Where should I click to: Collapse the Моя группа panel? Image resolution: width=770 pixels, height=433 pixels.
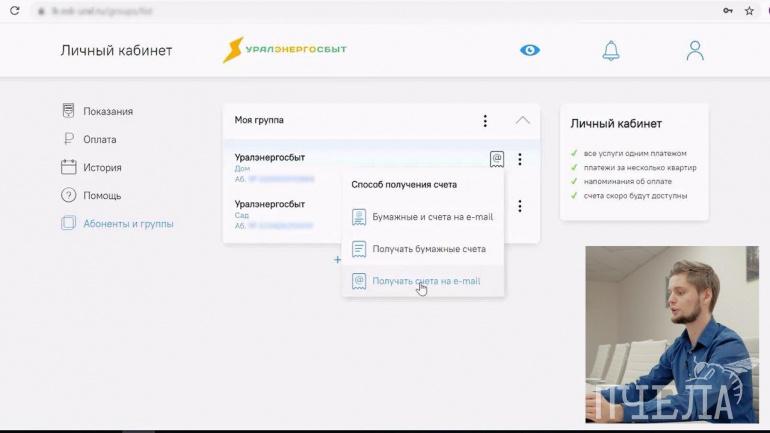coord(522,120)
